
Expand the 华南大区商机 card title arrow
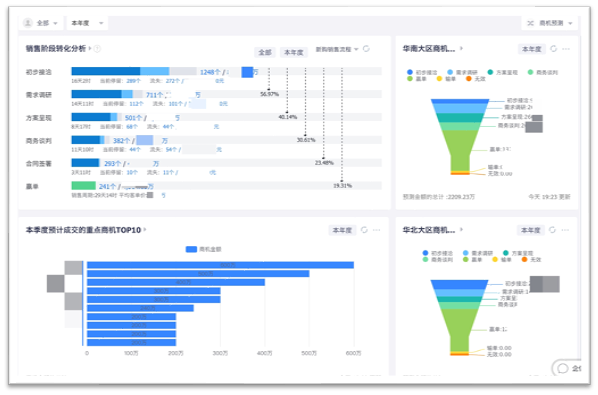tap(461, 48)
